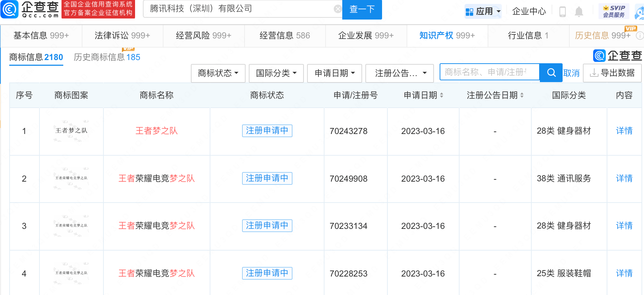
Task: View trademark image in row 3
Action: (71, 226)
